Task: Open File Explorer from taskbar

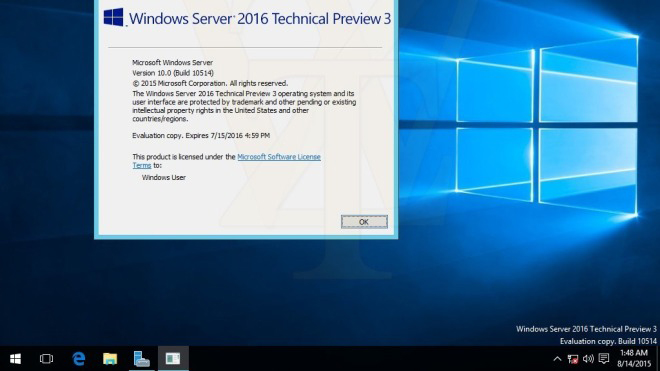Action: pyautogui.click(x=110, y=359)
